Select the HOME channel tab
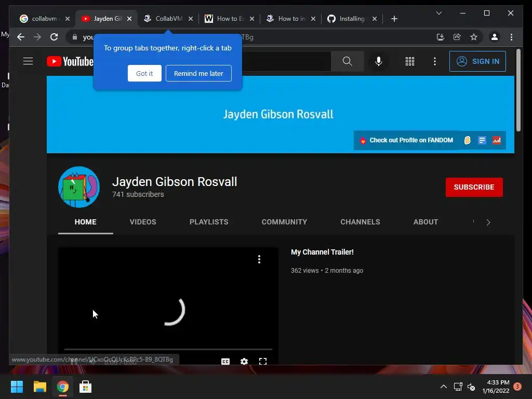This screenshot has height=399, width=532. (x=86, y=222)
